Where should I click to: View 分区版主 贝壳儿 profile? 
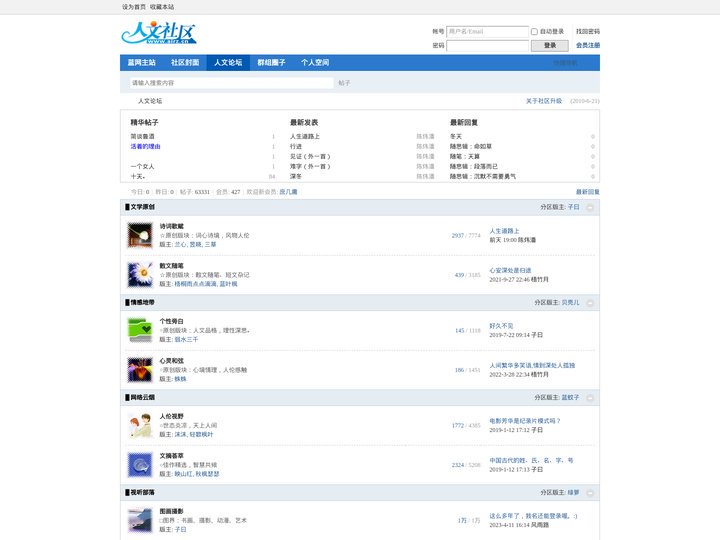570,303
